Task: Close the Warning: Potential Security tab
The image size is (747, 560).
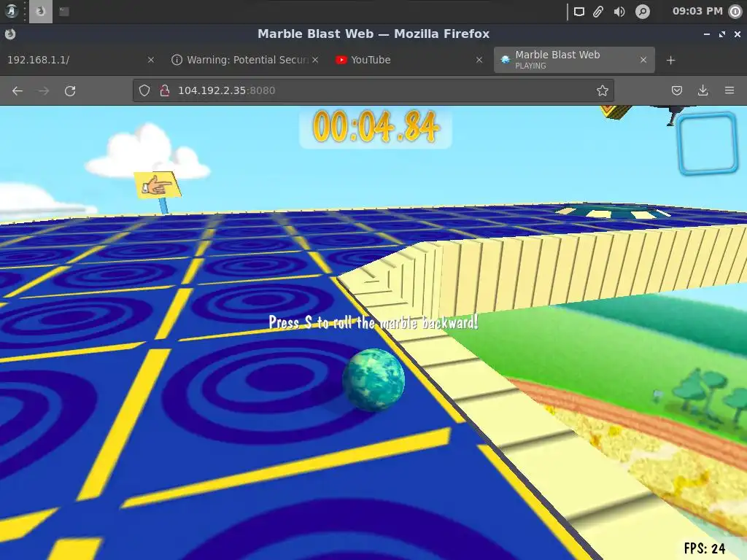Action: point(315,60)
